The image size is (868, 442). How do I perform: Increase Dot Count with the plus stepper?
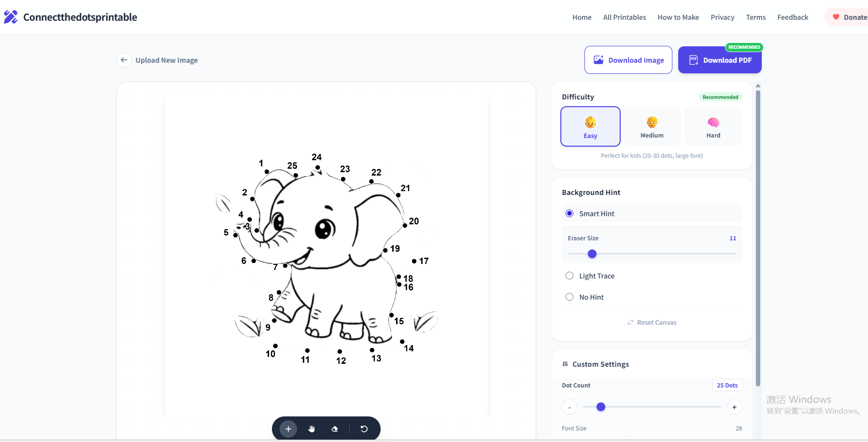pyautogui.click(x=734, y=407)
